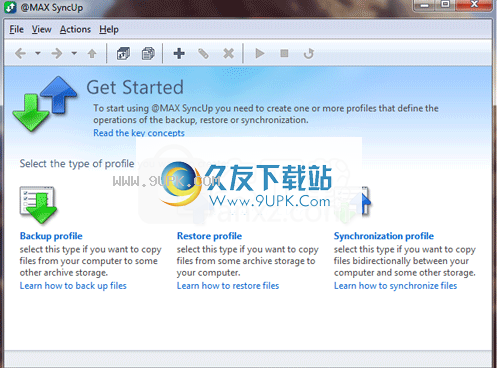Select the Restore profile heading link
499x368 pixels.
click(x=209, y=236)
